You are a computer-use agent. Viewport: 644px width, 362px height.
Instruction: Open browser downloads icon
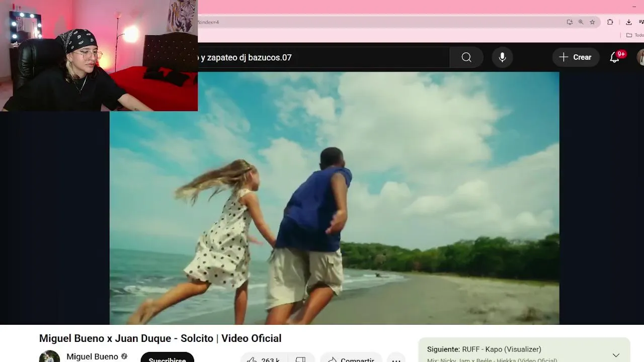point(629,22)
